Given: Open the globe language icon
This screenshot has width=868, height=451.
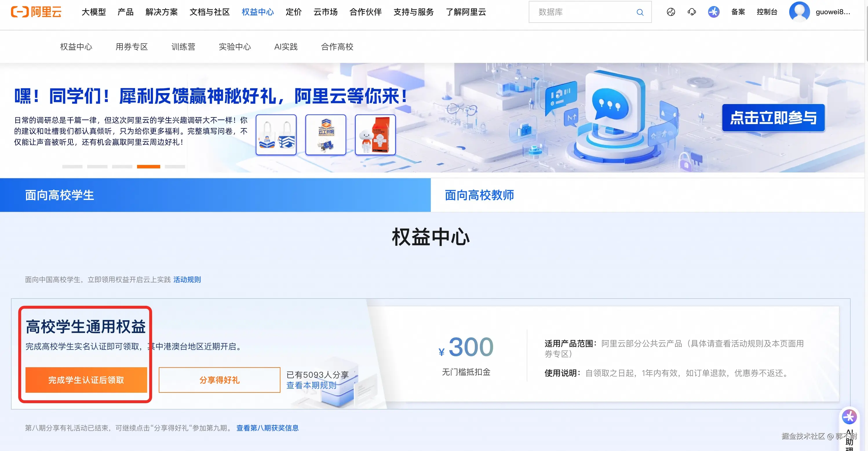Looking at the screenshot, I should [x=670, y=12].
